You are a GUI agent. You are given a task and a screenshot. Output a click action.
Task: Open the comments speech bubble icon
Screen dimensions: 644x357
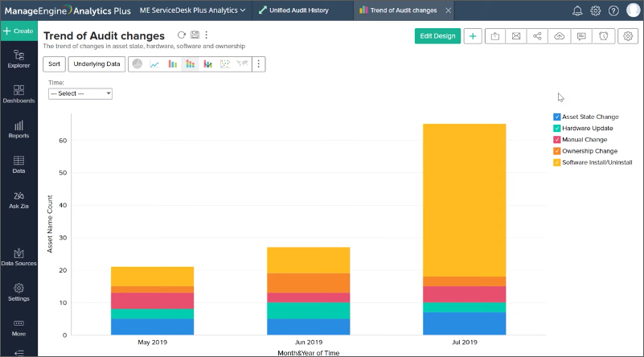click(581, 36)
